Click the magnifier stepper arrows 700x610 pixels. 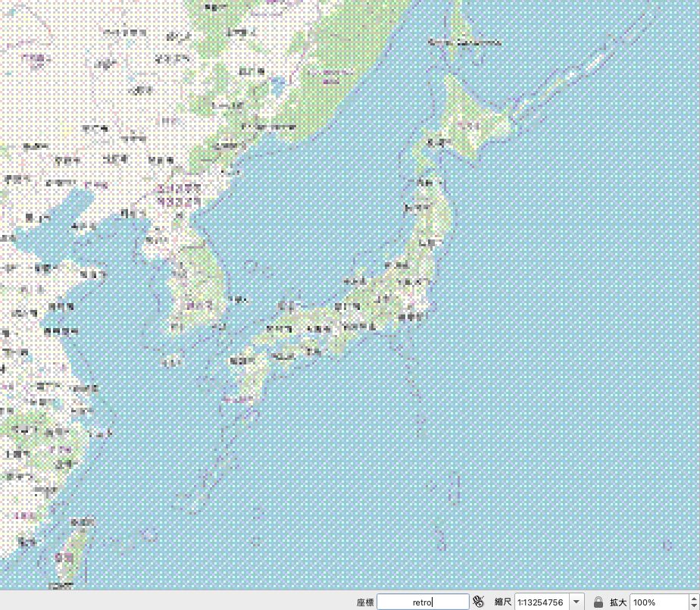(694, 602)
